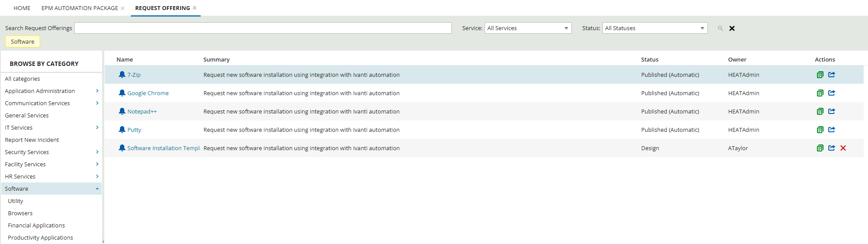The width and height of the screenshot is (868, 244).
Task: Click the yellow Software filter tag
Action: [23, 41]
